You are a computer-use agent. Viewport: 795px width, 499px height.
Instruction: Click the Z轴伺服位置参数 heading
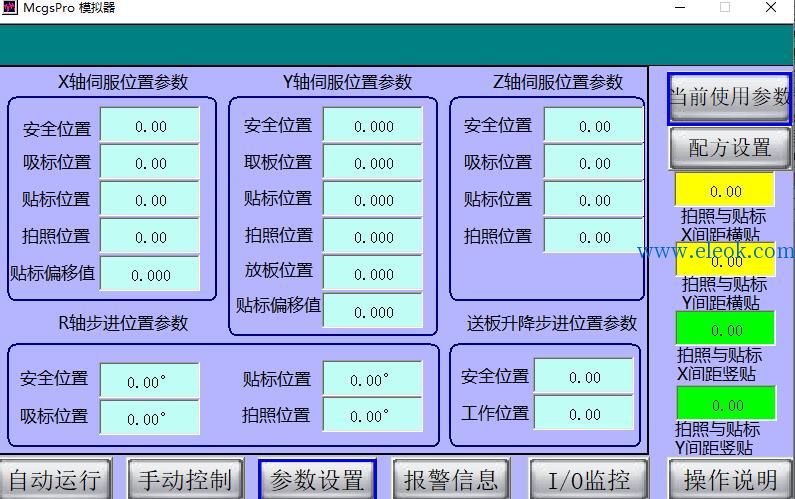[558, 82]
